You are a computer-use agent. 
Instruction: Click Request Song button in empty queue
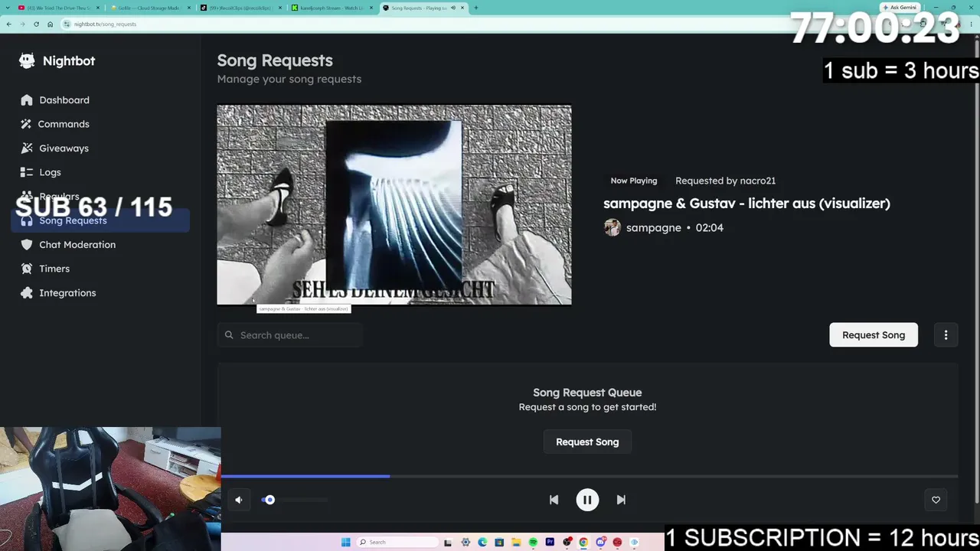point(587,442)
